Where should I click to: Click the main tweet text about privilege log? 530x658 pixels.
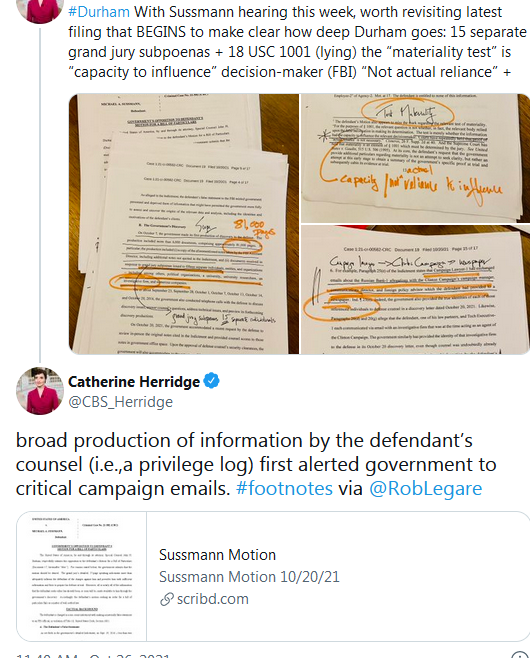(x=256, y=465)
